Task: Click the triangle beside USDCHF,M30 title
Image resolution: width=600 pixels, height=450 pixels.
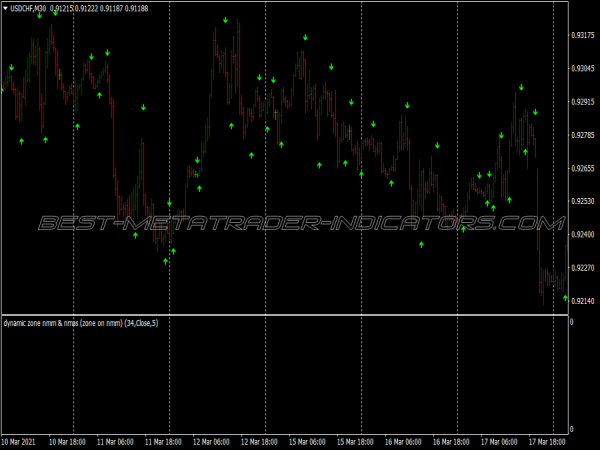Action: click(x=5, y=8)
